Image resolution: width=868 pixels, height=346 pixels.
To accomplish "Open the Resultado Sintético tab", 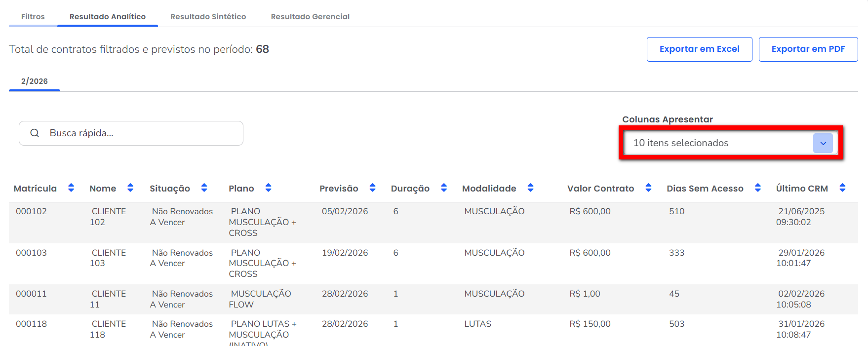I will (208, 17).
